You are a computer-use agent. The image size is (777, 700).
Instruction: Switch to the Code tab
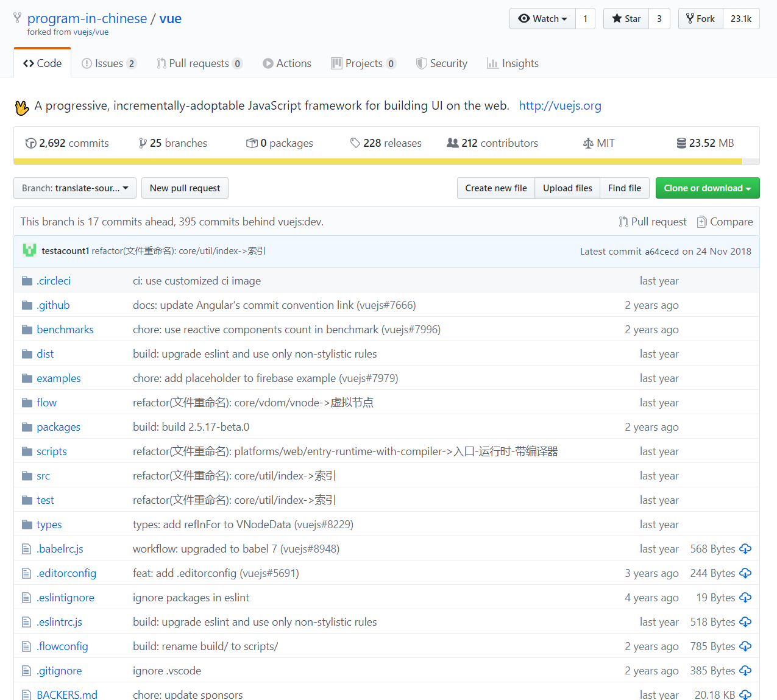pyautogui.click(x=42, y=63)
